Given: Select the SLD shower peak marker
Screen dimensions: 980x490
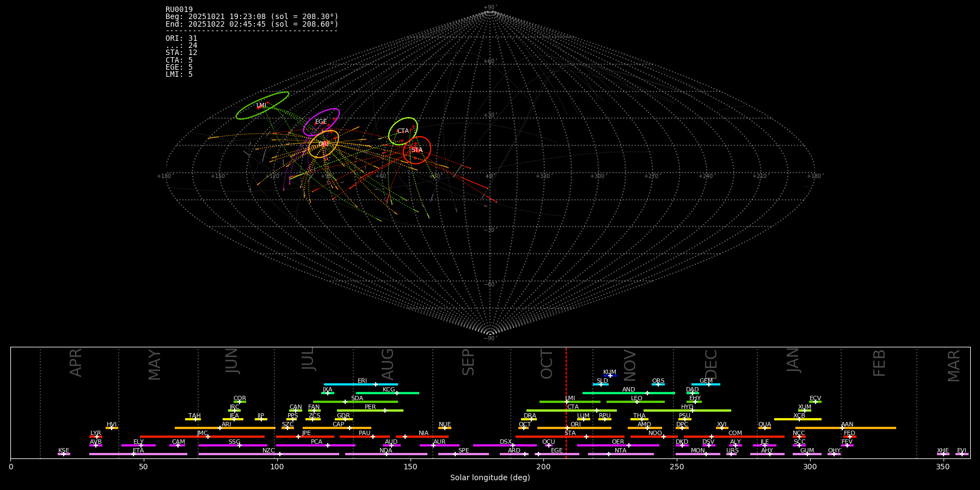Looking at the screenshot, I should [x=601, y=384].
